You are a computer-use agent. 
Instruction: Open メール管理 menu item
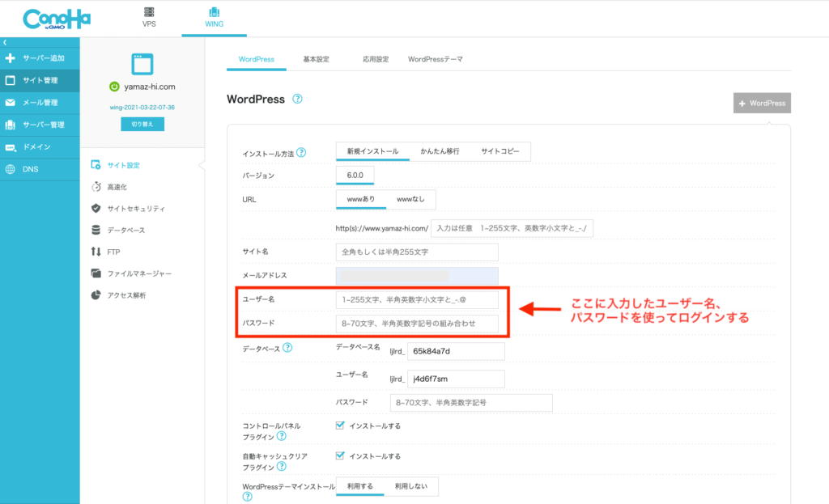[40, 103]
